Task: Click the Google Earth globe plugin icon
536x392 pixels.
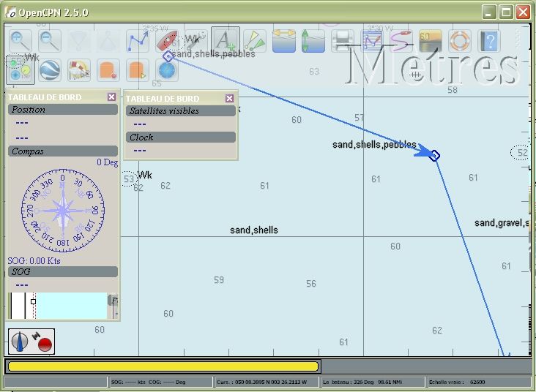Action: 50,70
